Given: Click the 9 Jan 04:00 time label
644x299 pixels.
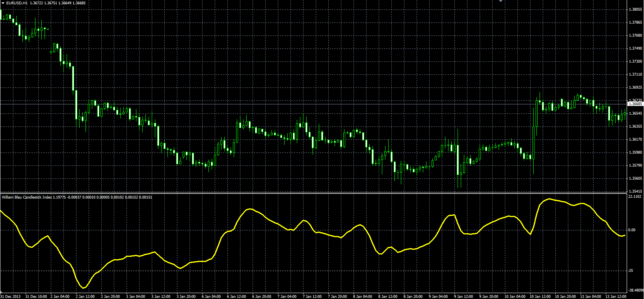Looking at the screenshot, I should 438,297.
